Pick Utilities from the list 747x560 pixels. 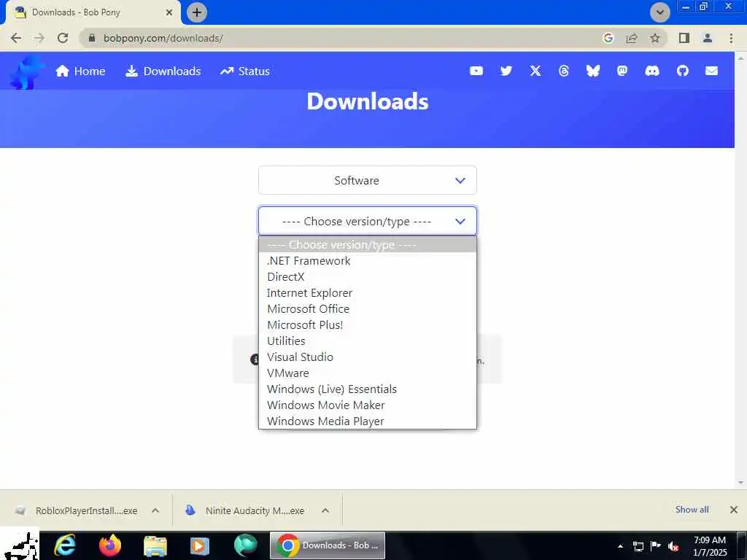click(x=368, y=341)
